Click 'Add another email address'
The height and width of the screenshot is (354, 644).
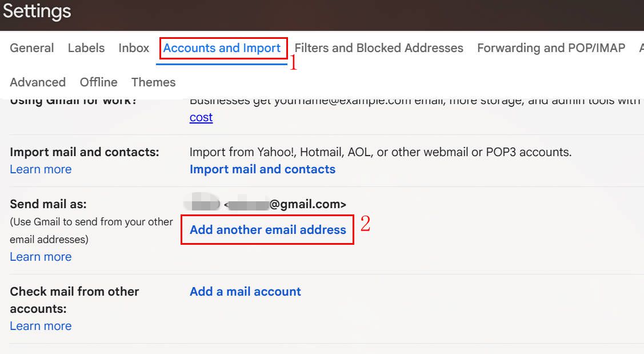267,230
